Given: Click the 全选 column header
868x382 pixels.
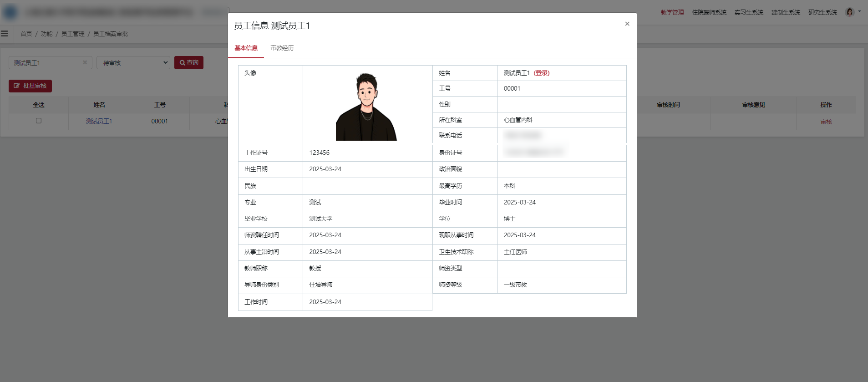Looking at the screenshot, I should (39, 105).
